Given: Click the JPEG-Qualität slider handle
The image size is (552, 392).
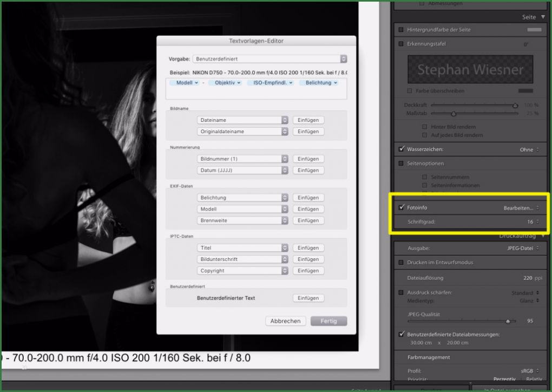Looking at the screenshot, I should [508, 321].
